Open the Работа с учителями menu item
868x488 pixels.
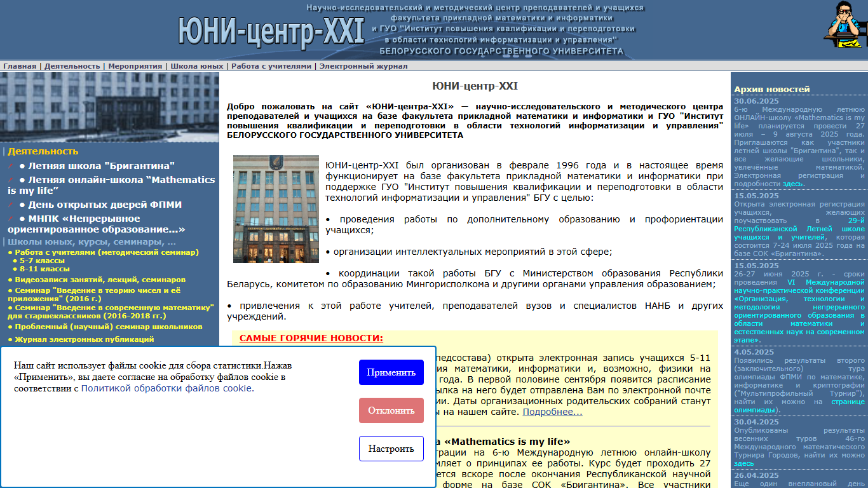click(271, 66)
